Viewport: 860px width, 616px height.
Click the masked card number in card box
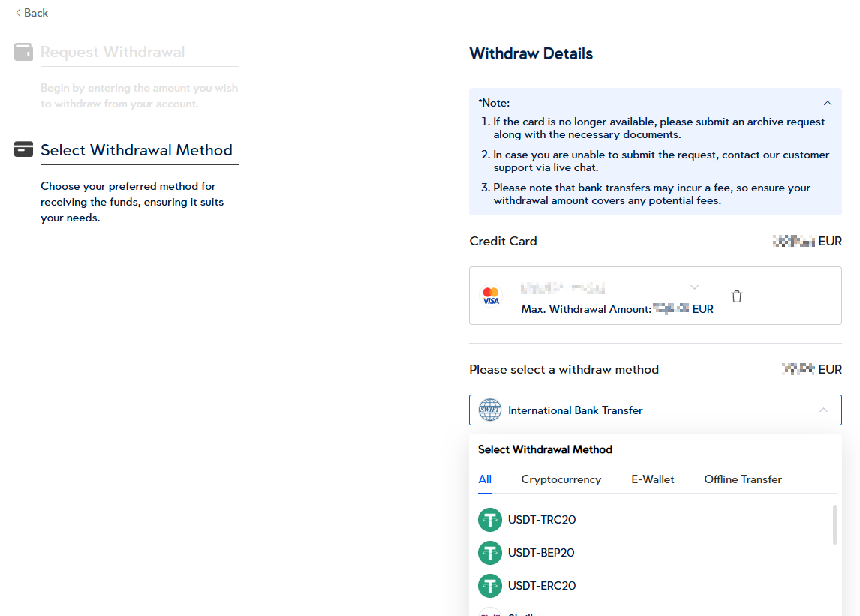click(563, 288)
